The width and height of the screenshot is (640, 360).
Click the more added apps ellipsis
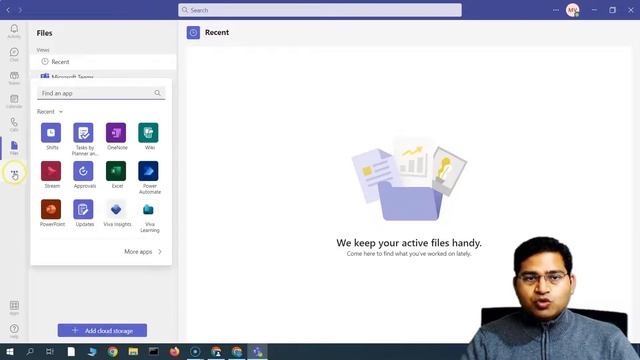click(x=14, y=173)
